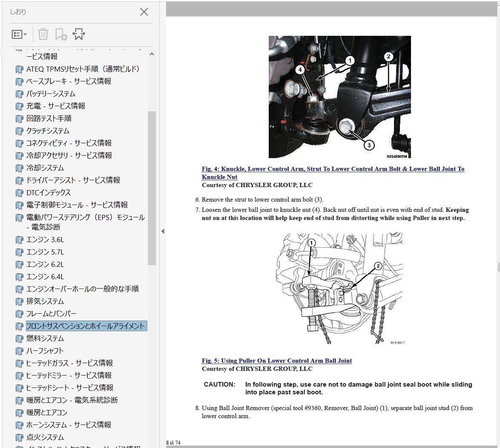This screenshot has height=448, width=500.
Task: Click the bookmark icon beside DTCインデックス
Action: [x=19, y=193]
